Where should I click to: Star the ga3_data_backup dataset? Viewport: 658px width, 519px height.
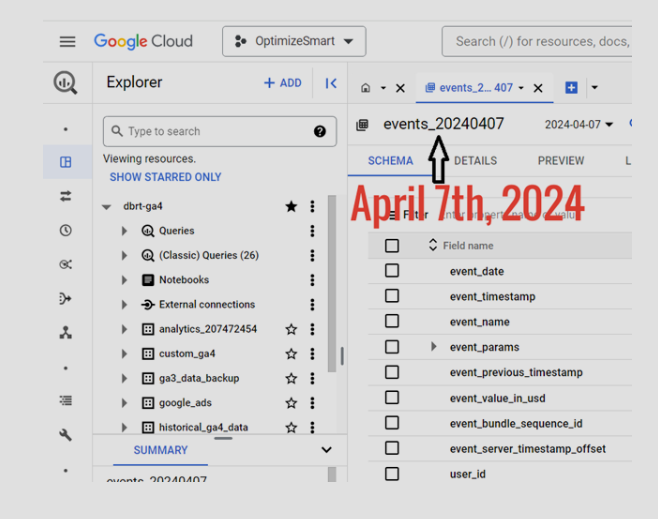pos(291,378)
